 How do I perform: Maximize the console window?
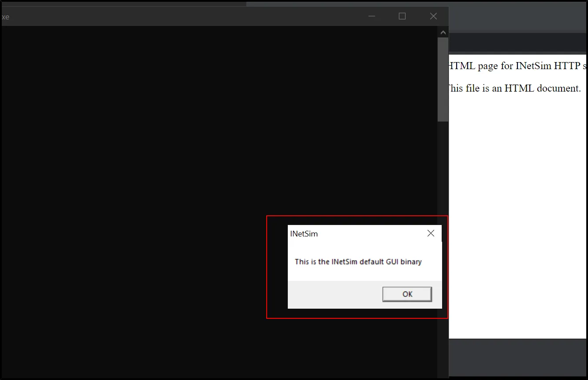point(402,16)
